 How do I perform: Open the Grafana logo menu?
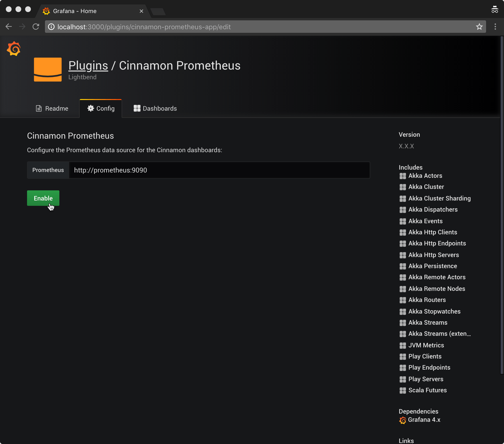(14, 49)
